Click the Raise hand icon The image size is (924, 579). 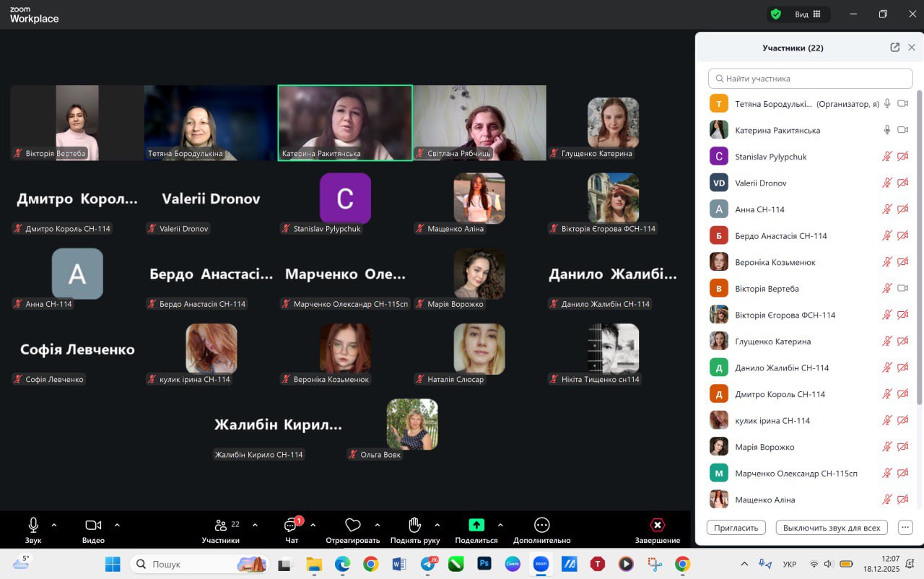pyautogui.click(x=414, y=525)
